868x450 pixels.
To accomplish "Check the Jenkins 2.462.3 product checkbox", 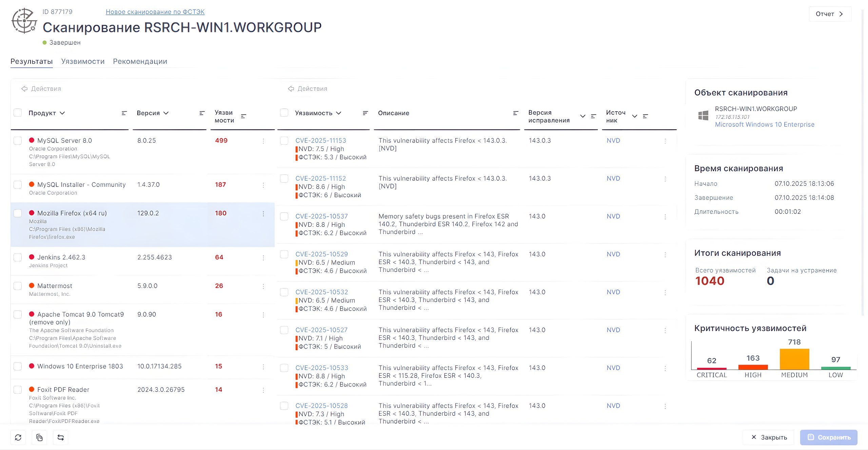I will point(18,257).
